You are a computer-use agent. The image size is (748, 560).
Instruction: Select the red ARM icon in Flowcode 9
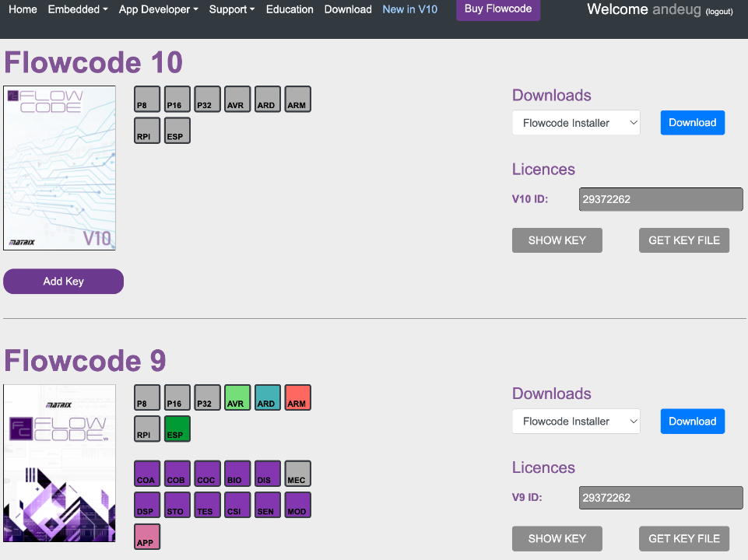click(298, 397)
